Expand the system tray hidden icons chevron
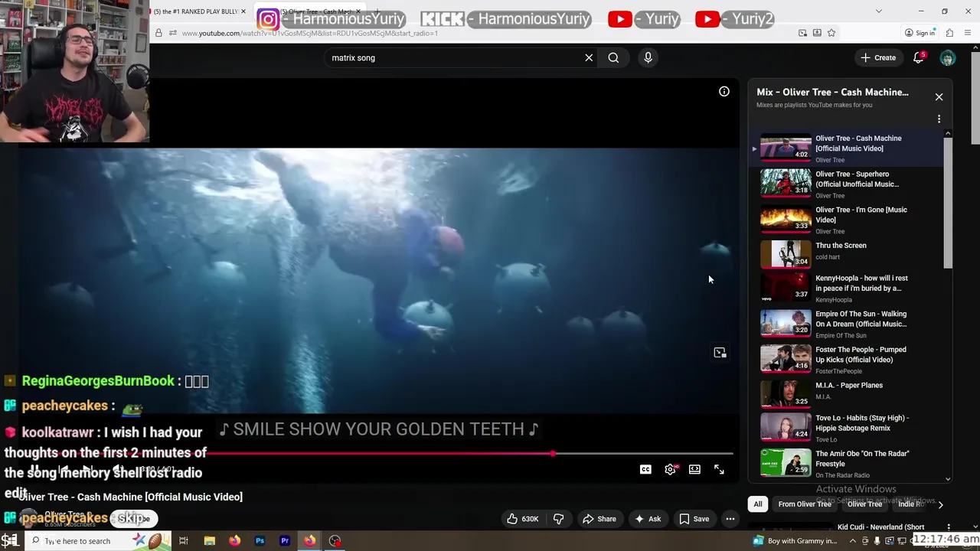The height and width of the screenshot is (551, 980). pos(853,541)
